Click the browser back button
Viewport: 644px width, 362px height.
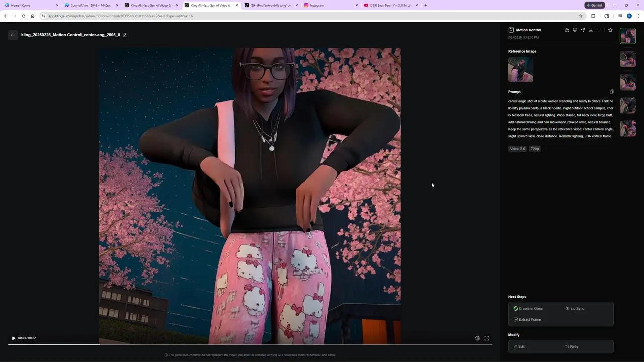[x=6, y=16]
